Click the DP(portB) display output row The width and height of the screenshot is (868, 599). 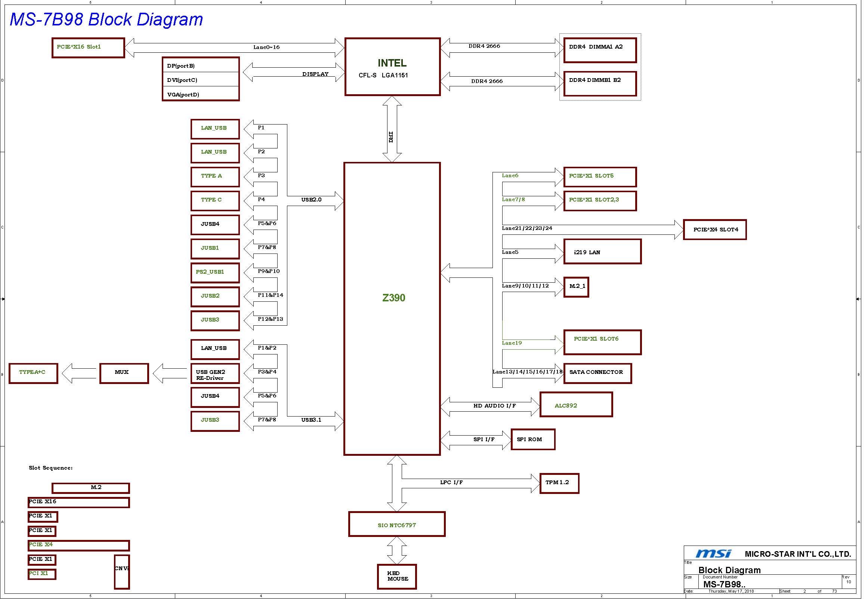201,65
